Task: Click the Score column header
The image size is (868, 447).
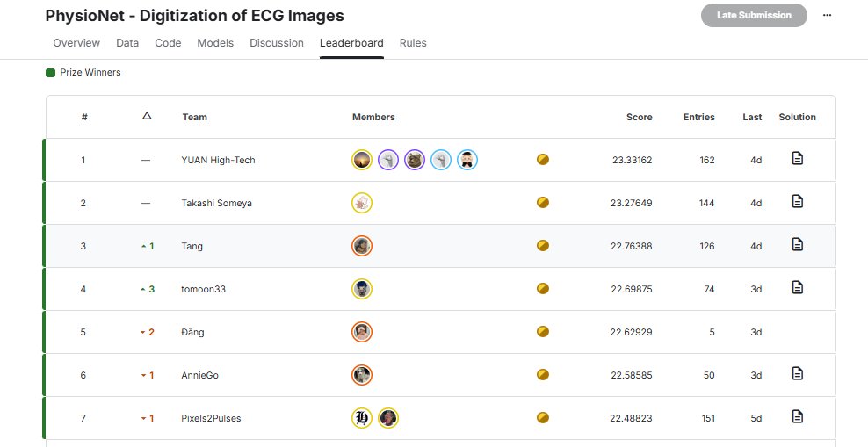Action: tap(640, 118)
